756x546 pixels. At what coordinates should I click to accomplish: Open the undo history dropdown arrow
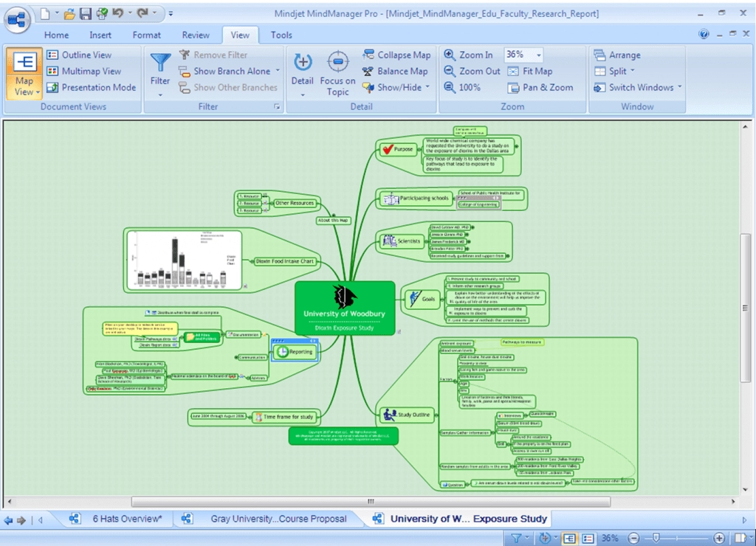pyautogui.click(x=130, y=13)
